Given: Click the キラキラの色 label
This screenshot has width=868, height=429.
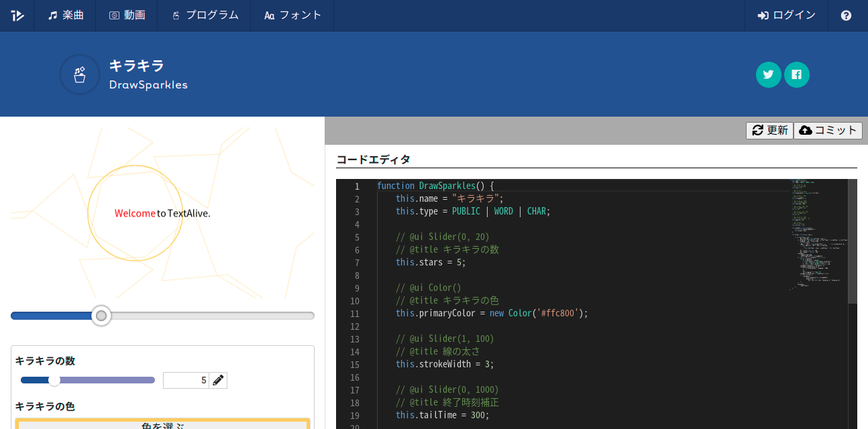Looking at the screenshot, I should click(x=45, y=406).
